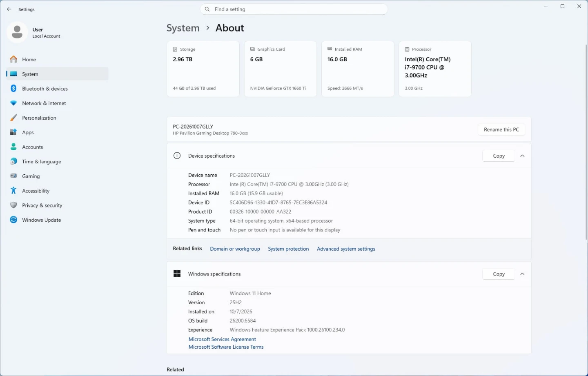The height and width of the screenshot is (376, 588).
Task: Open Microsoft Software License Terms link
Action: click(x=226, y=347)
